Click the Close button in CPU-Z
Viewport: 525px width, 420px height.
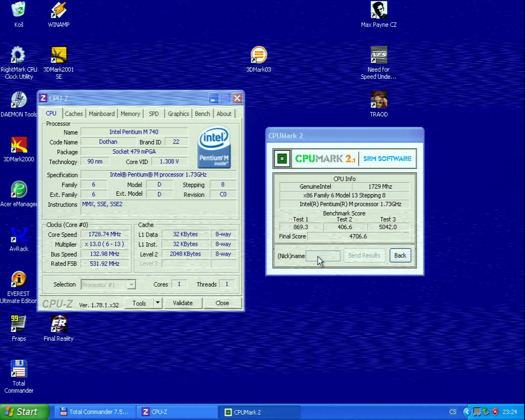(x=222, y=303)
